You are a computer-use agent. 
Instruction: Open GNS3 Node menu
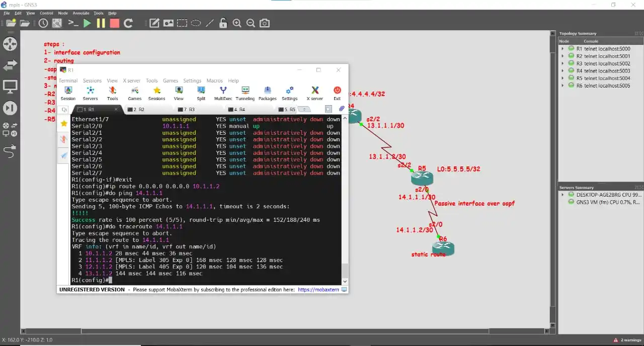pyautogui.click(x=63, y=13)
